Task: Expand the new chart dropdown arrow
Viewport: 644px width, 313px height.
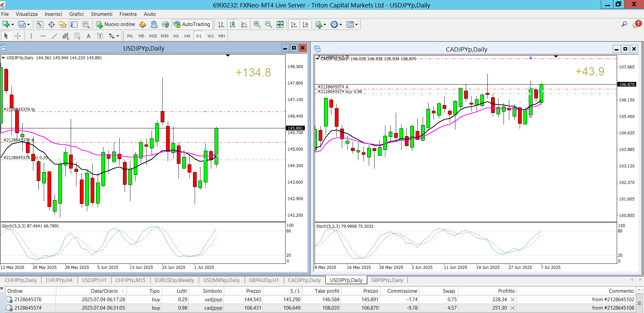Action: click(12, 25)
